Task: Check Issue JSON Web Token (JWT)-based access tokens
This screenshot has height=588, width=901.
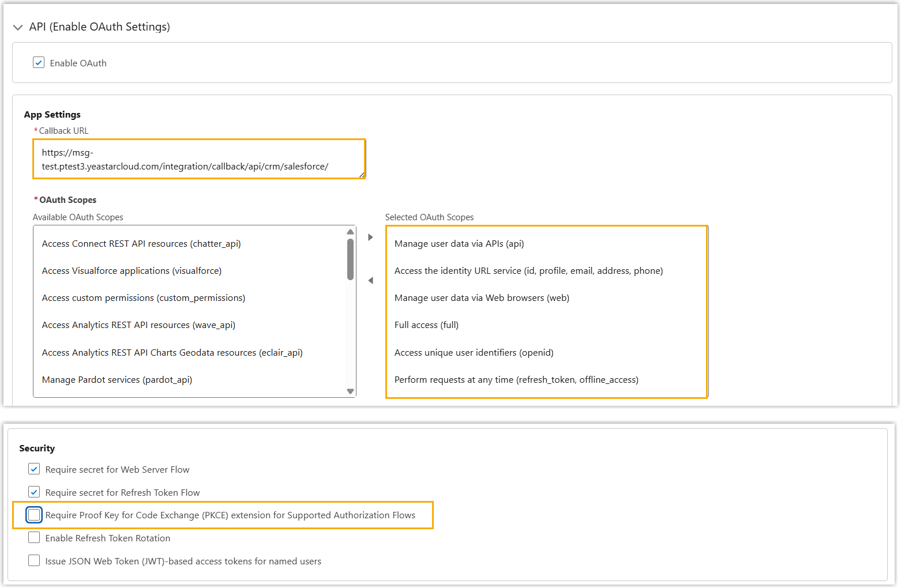Action: tap(34, 561)
